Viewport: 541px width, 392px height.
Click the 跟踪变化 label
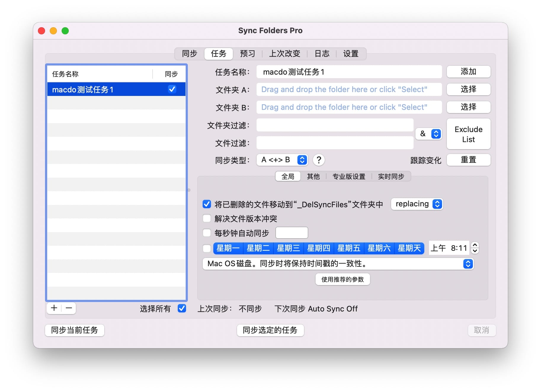pos(426,160)
